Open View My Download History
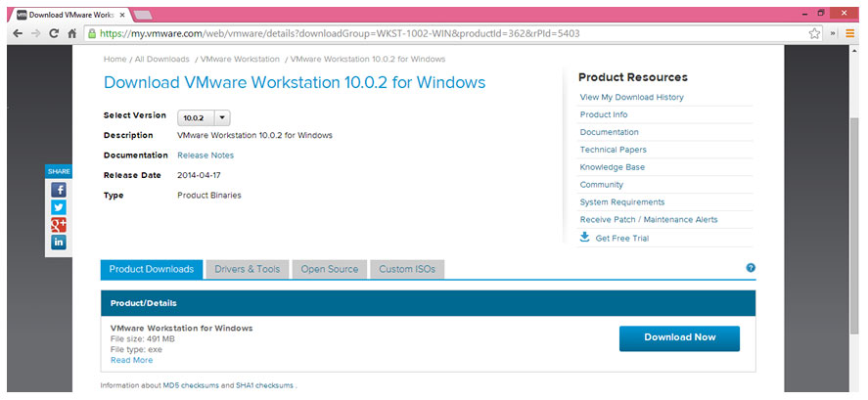Screen dimensions: 868x400 631,98
